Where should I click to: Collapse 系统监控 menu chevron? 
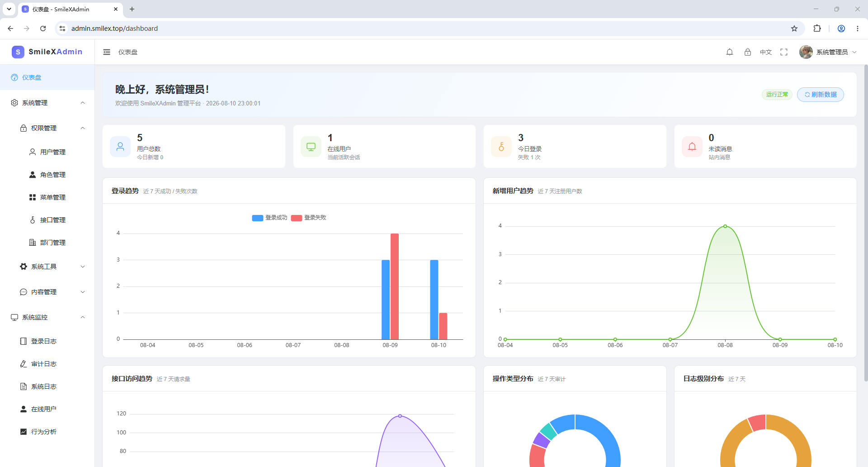pyautogui.click(x=83, y=317)
